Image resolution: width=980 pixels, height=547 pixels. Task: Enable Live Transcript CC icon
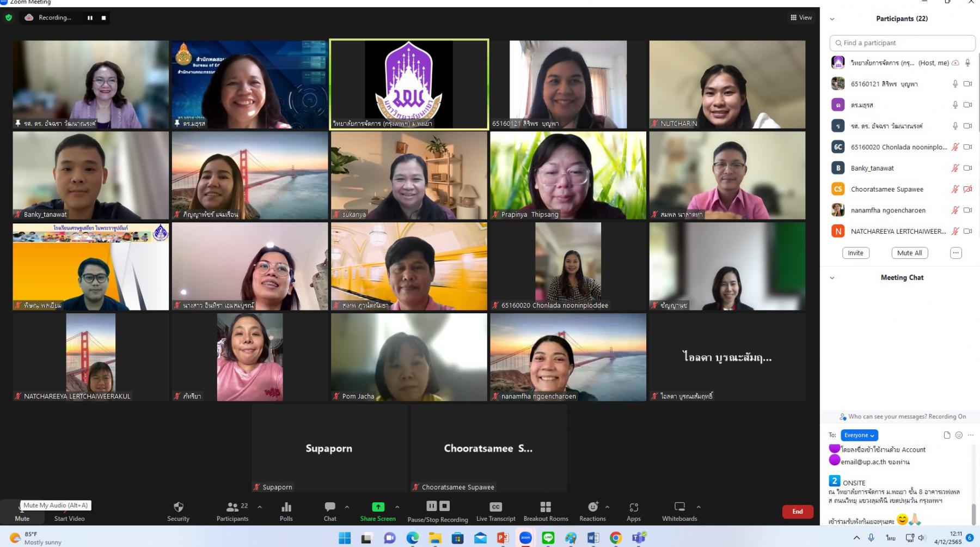[495, 507]
